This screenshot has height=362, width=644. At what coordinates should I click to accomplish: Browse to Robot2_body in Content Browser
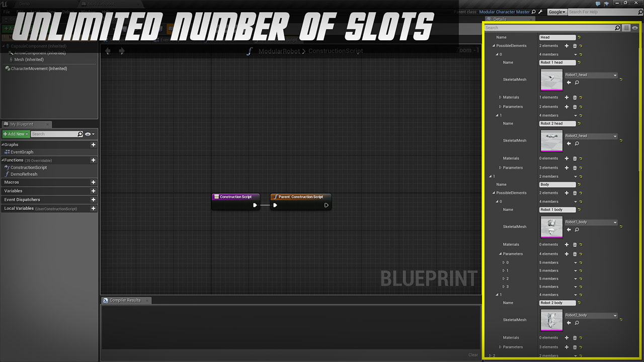tap(577, 323)
